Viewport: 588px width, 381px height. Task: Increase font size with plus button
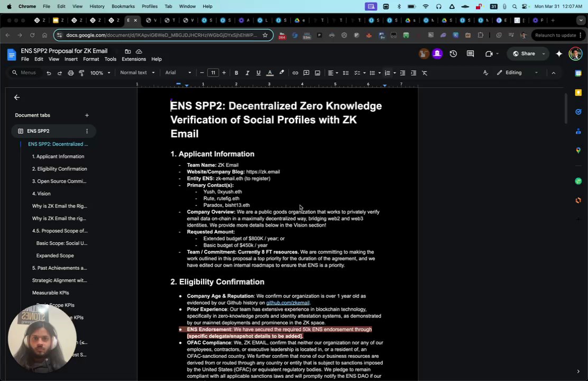click(224, 73)
